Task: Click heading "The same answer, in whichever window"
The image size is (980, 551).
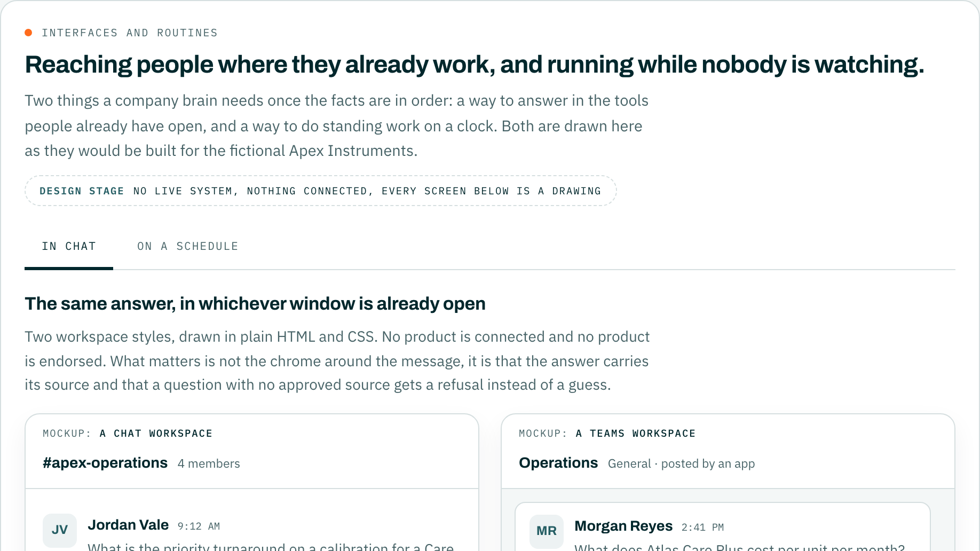Action: pyautogui.click(x=255, y=303)
